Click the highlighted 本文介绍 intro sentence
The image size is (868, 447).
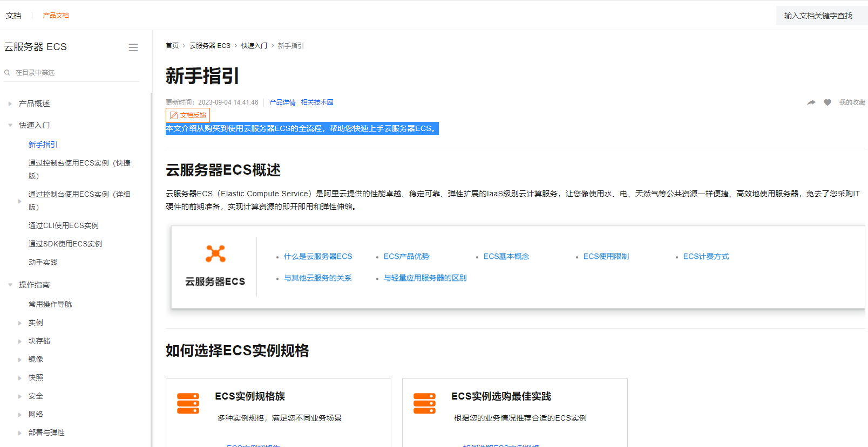302,128
